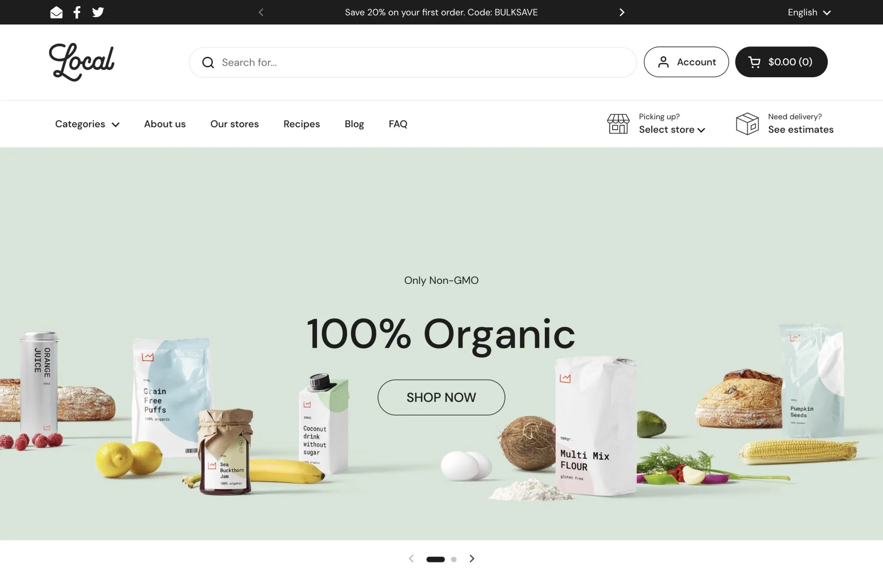Screen dimensions: 883x588
Task: Click the next announcement arrow
Action: [621, 12]
